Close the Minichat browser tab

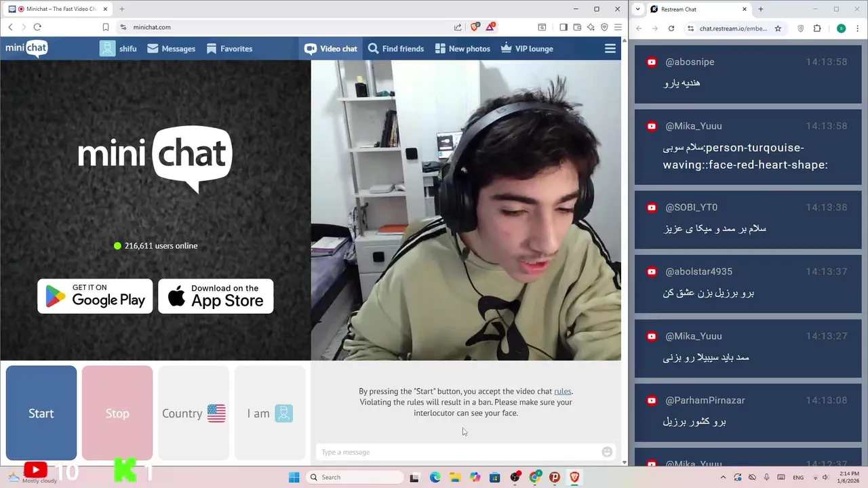[105, 9]
